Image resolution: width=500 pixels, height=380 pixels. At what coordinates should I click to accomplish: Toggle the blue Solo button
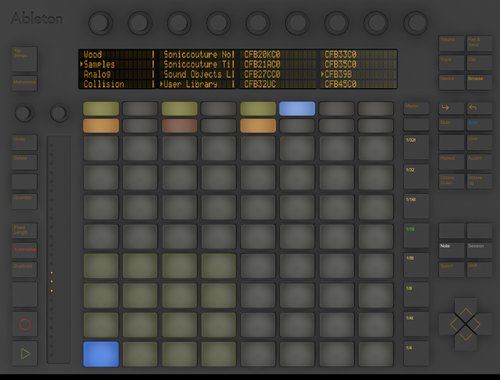click(479, 124)
